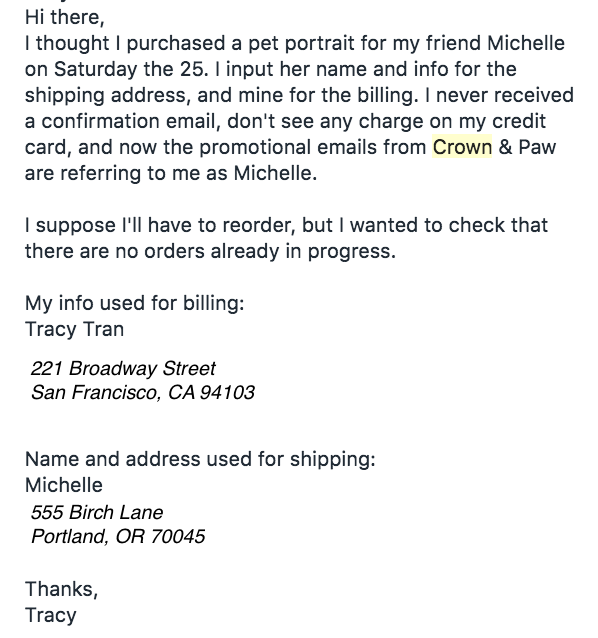Click the word Paw after ampersand

pyautogui.click(x=537, y=147)
